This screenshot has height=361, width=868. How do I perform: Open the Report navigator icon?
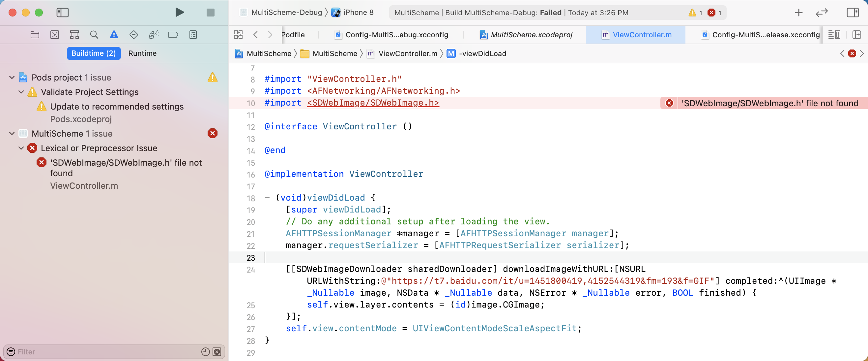[193, 35]
